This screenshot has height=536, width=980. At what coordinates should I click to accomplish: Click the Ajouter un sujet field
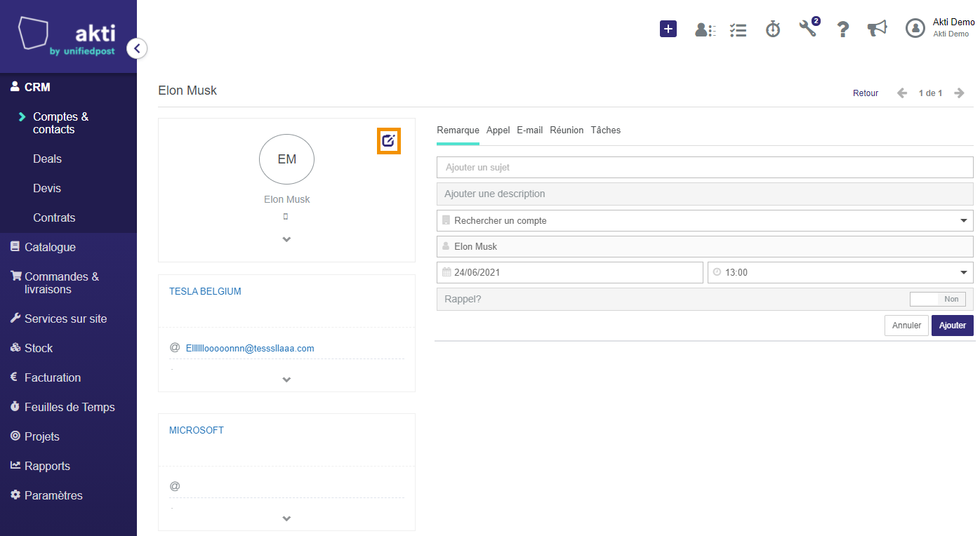coord(705,168)
